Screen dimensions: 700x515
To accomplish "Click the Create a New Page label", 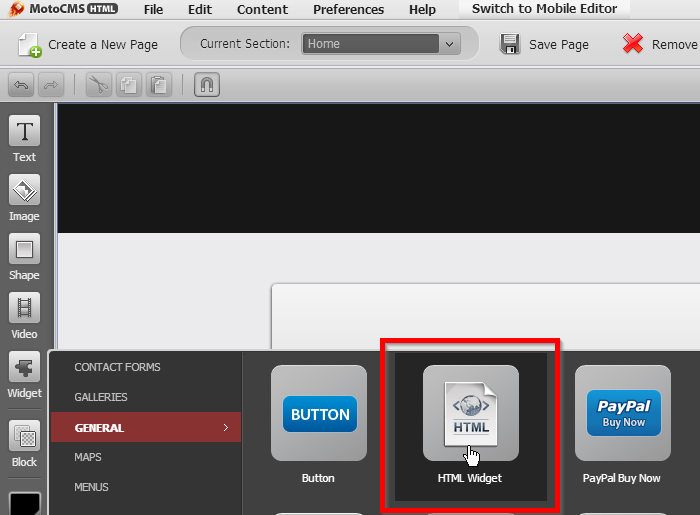I will click(x=103, y=45).
